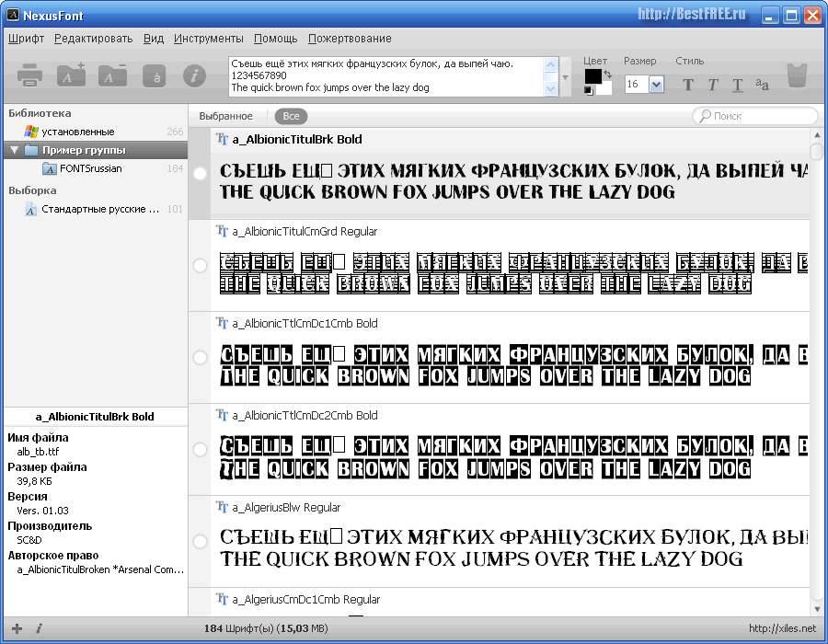
Task: Click copyright text a_AlbionicTitulBroken
Action: click(100, 569)
